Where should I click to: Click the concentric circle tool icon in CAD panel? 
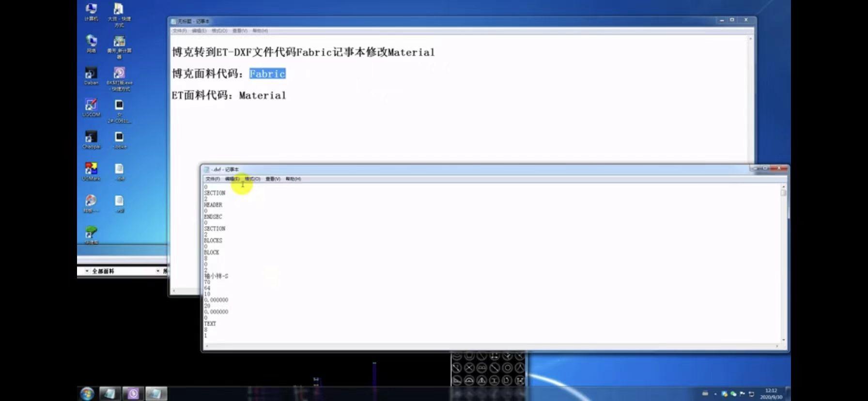click(507, 368)
